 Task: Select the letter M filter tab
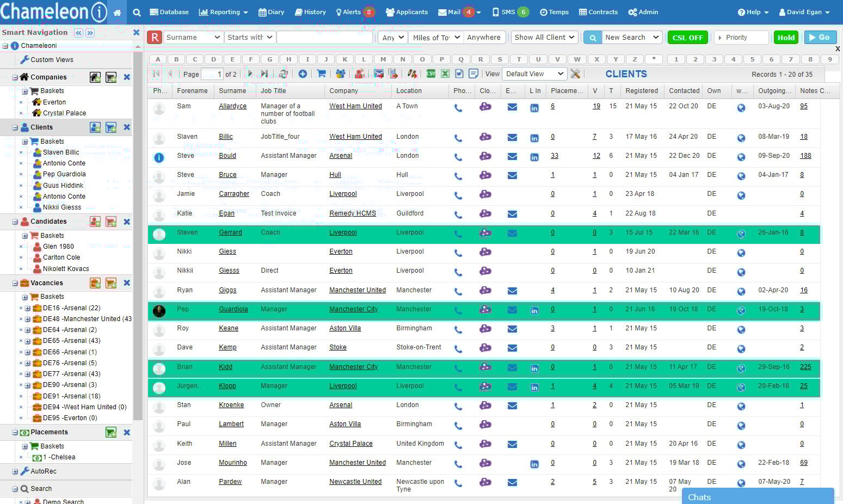[383, 59]
